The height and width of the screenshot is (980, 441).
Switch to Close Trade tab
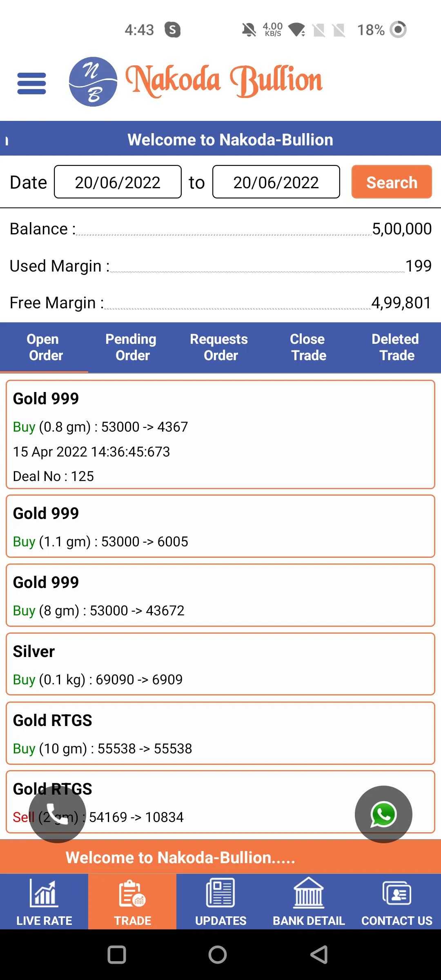click(x=309, y=347)
